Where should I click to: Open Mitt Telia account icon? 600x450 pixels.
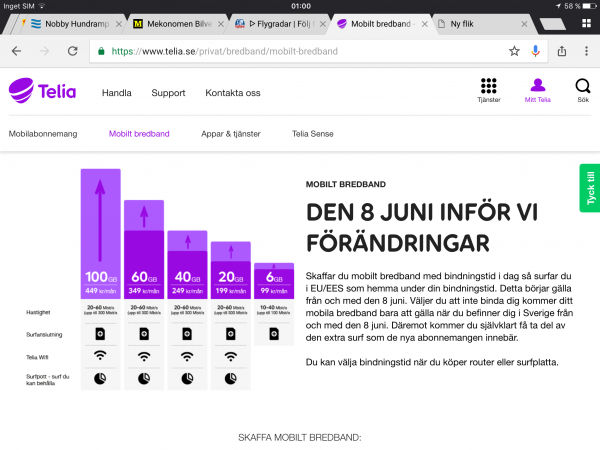pos(537,87)
